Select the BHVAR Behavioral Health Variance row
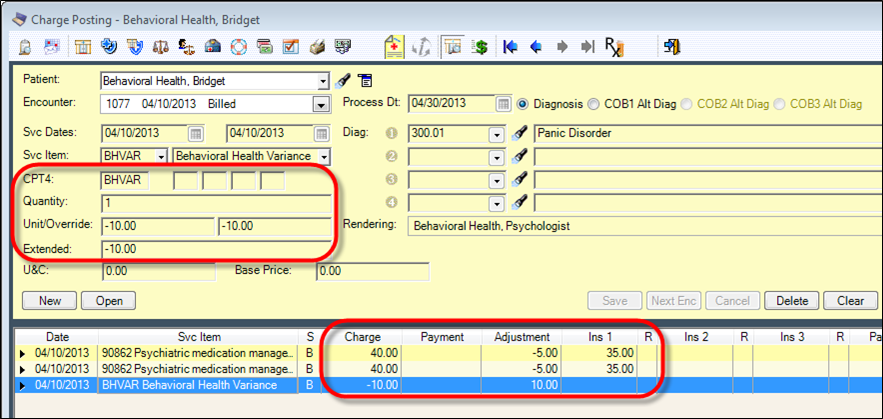This screenshot has width=883, height=419. [449, 385]
